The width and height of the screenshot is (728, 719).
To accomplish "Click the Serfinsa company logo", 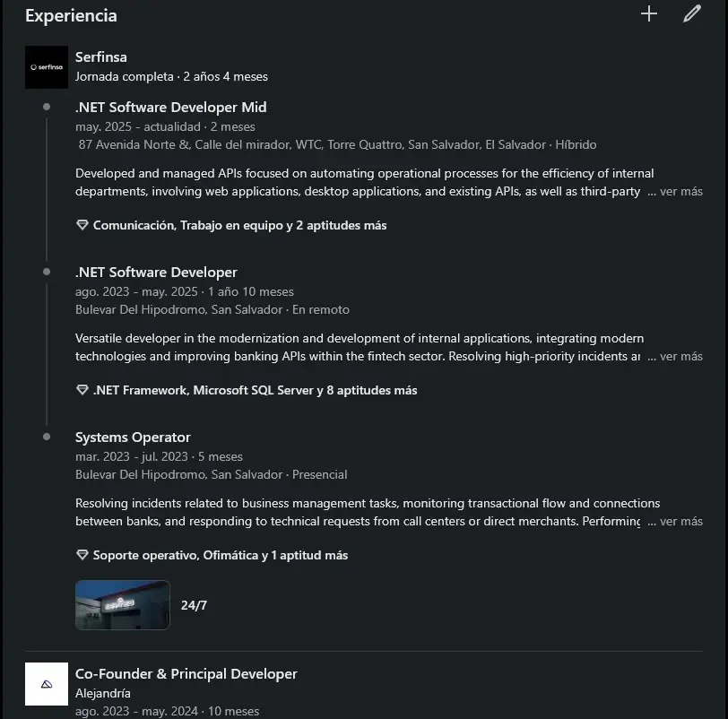I will pos(46,67).
